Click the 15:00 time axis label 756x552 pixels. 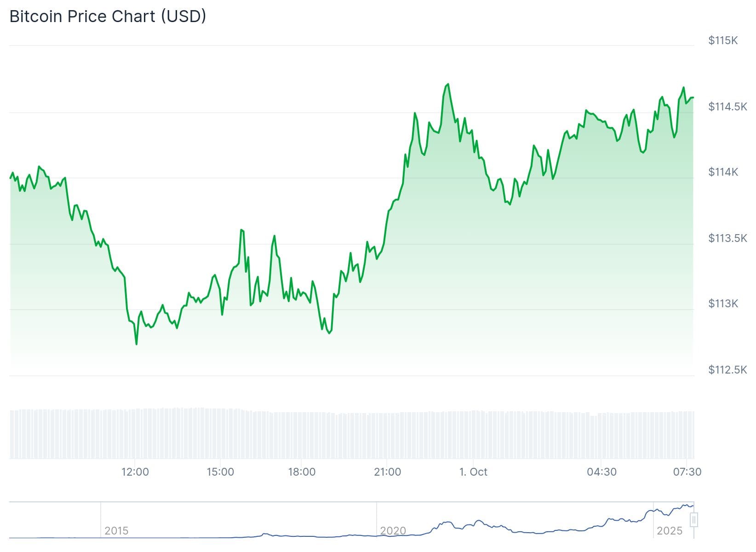220,472
